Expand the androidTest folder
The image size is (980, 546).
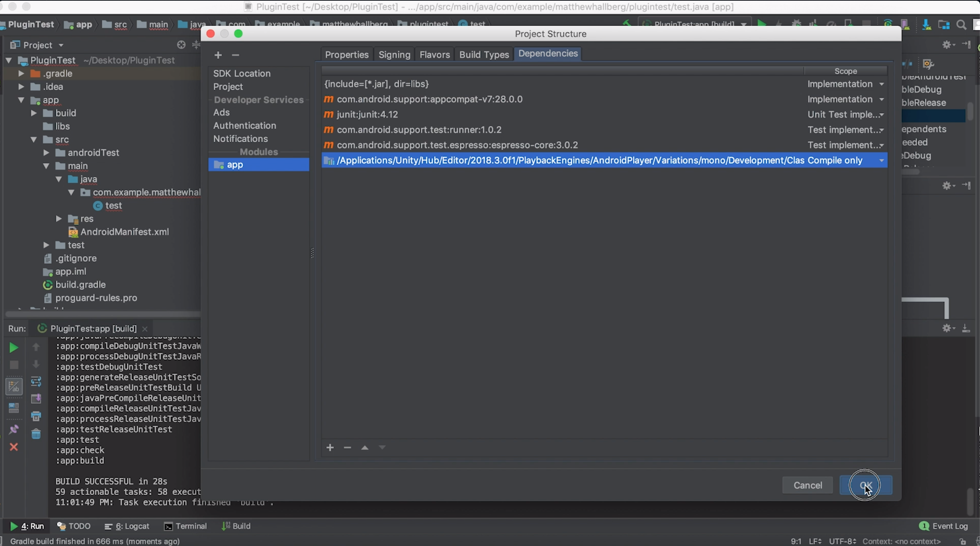[46, 153]
